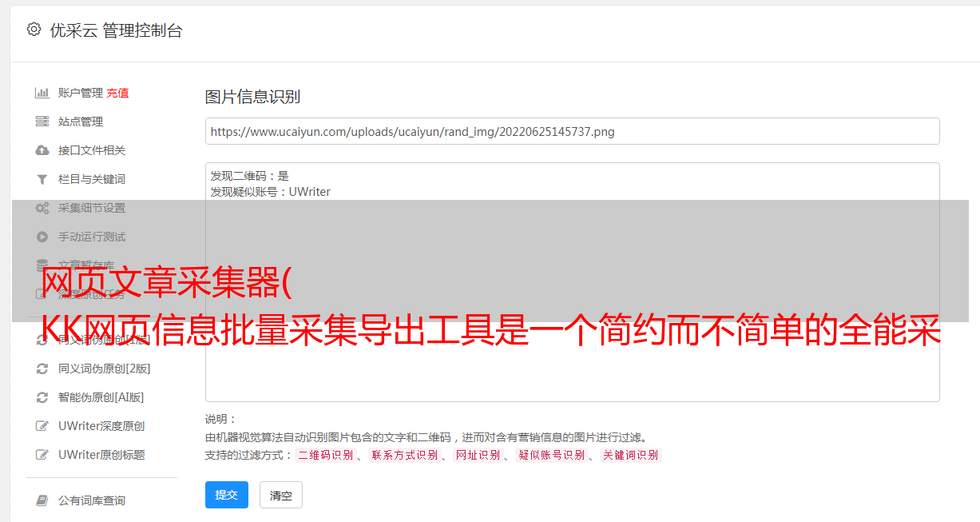980x522 pixels.
Task: Click the 关键词识别 filter tag
Action: [630, 455]
